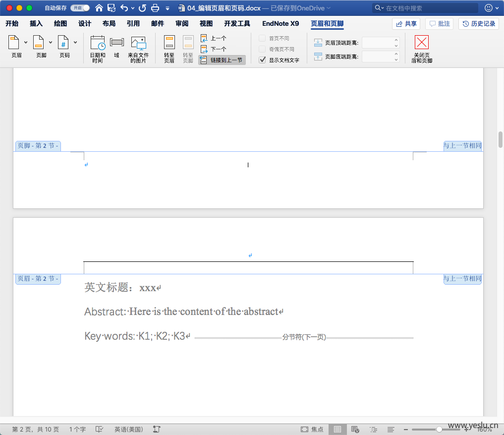
Task: Click the vertical scrollbar thumb
Action: pyautogui.click(x=501, y=139)
